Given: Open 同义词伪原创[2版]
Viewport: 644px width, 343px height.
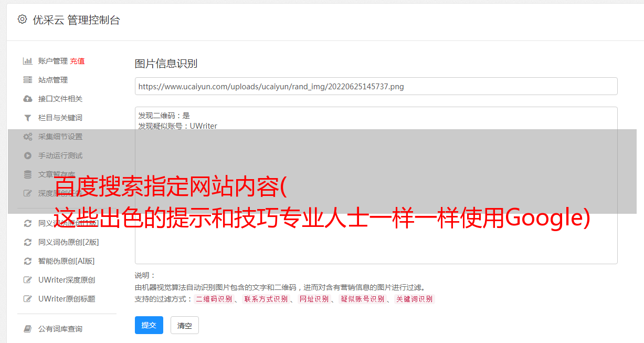Looking at the screenshot, I should (68, 242).
